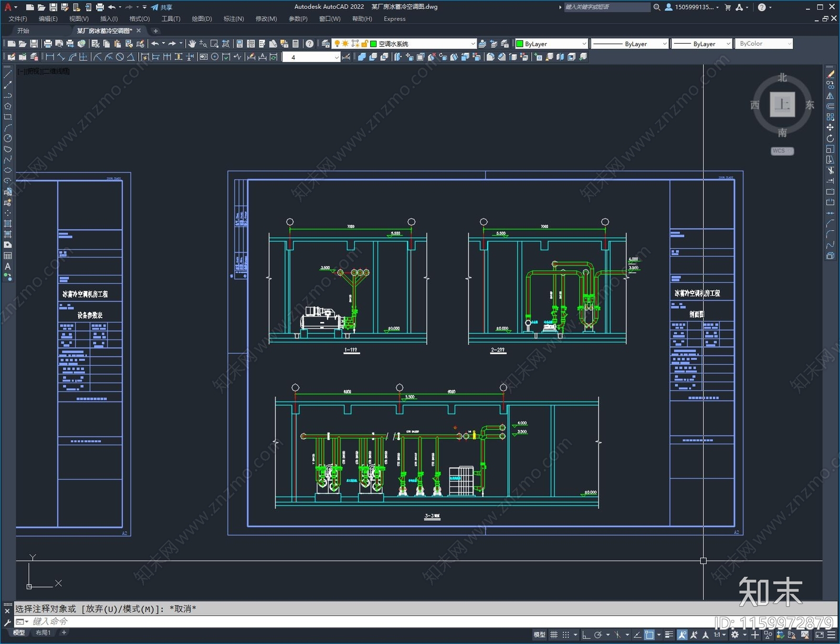Click the Save icon in toolbar

coord(34,44)
